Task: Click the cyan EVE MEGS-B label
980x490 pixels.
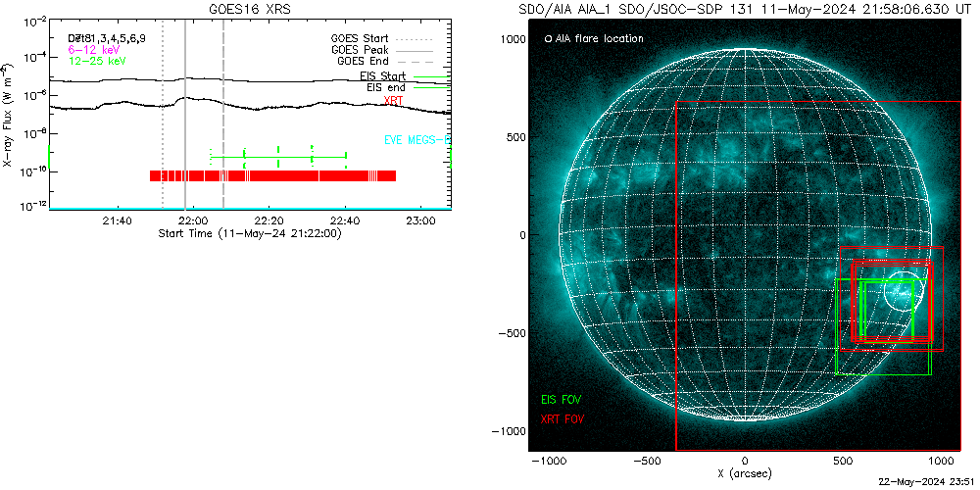Action: 416,140
